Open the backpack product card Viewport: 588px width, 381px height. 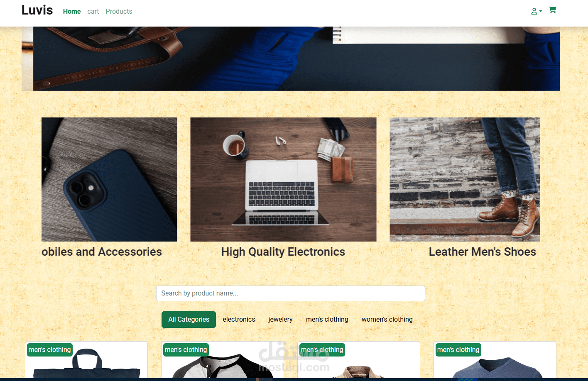[x=86, y=360]
